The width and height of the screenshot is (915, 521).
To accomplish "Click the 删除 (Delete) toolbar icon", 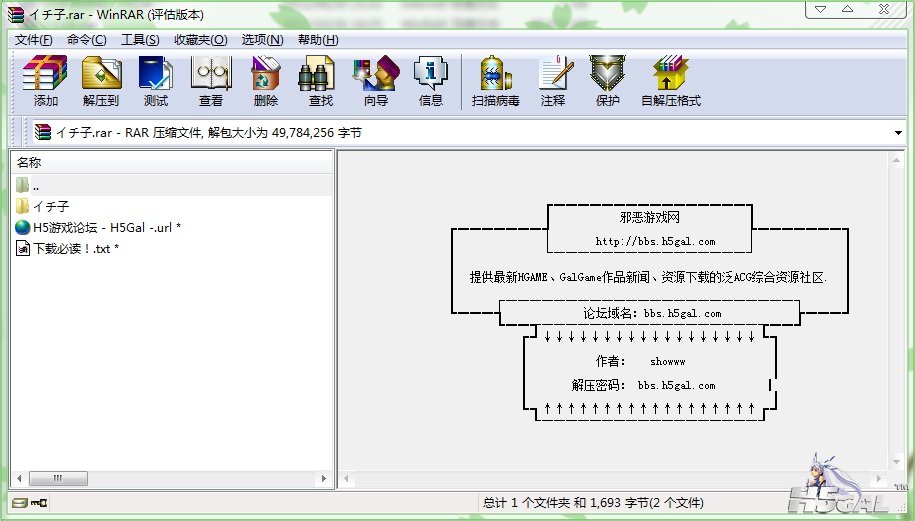I will [266, 81].
